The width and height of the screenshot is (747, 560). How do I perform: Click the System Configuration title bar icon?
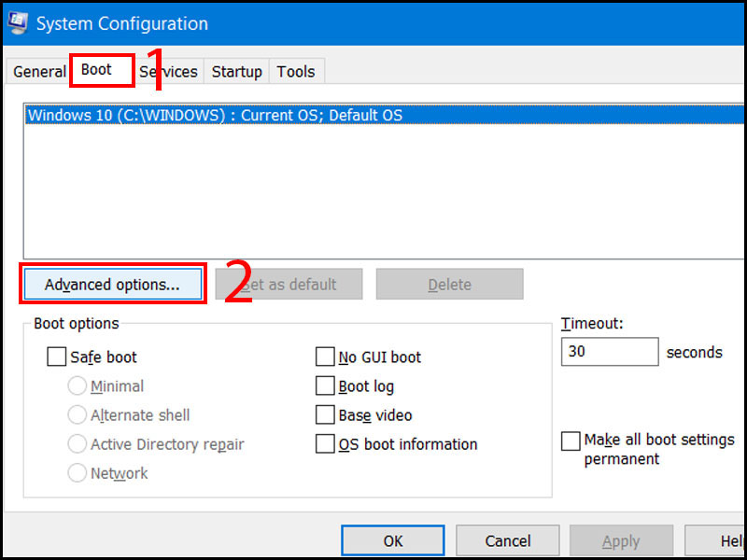pyautogui.click(x=16, y=22)
